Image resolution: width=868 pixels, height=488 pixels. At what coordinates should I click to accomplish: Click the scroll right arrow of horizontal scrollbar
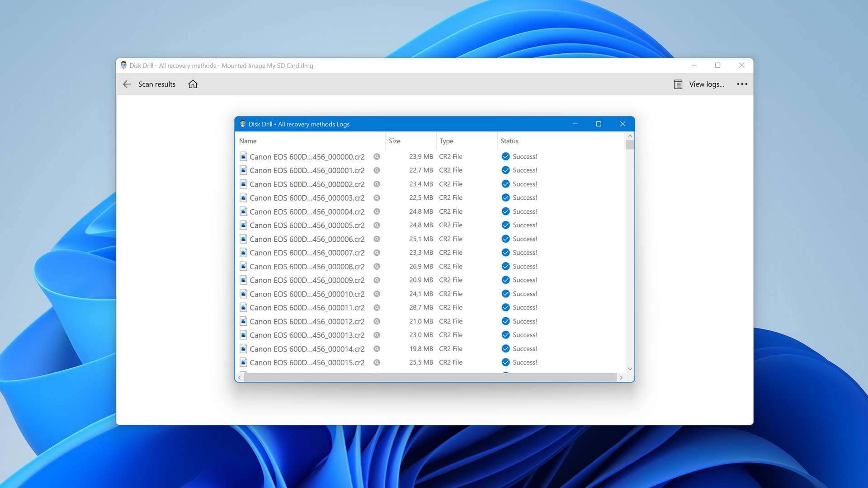(621, 378)
